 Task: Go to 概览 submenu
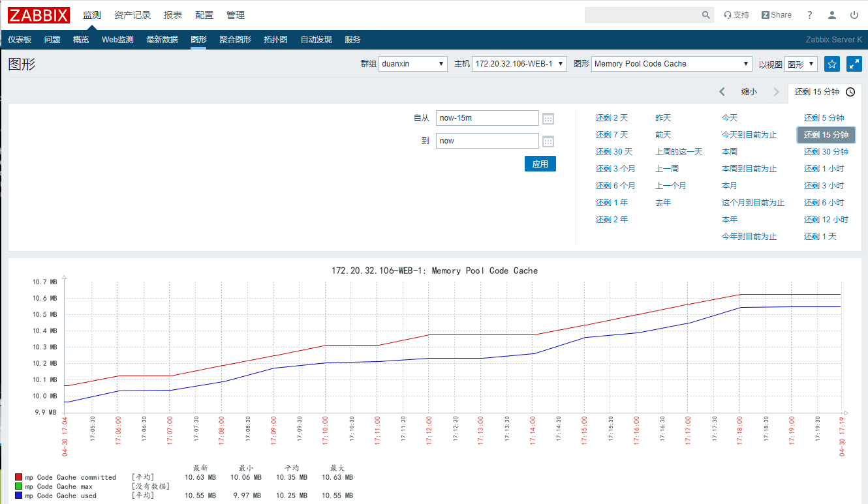[81, 40]
